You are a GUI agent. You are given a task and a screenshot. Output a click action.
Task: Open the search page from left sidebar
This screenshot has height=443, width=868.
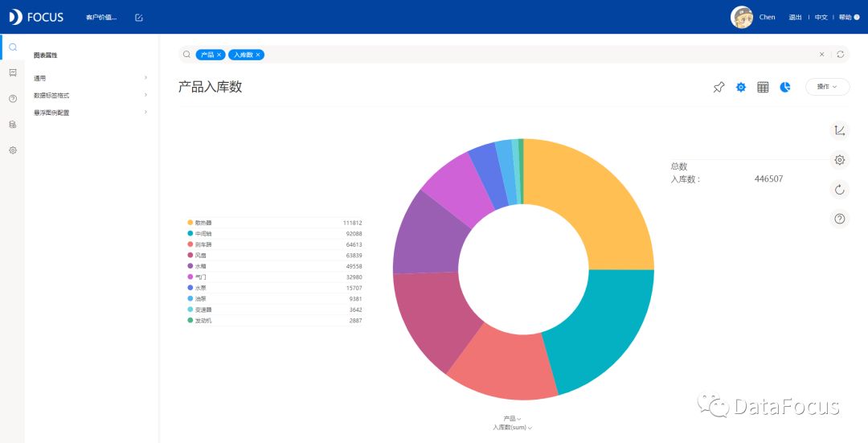pos(13,47)
